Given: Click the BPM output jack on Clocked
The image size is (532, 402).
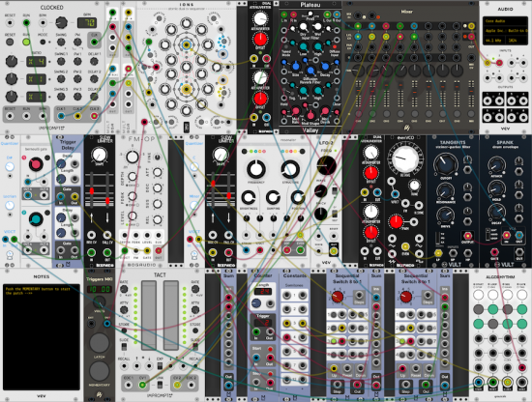Looking at the screenshot, I should click(x=43, y=116).
